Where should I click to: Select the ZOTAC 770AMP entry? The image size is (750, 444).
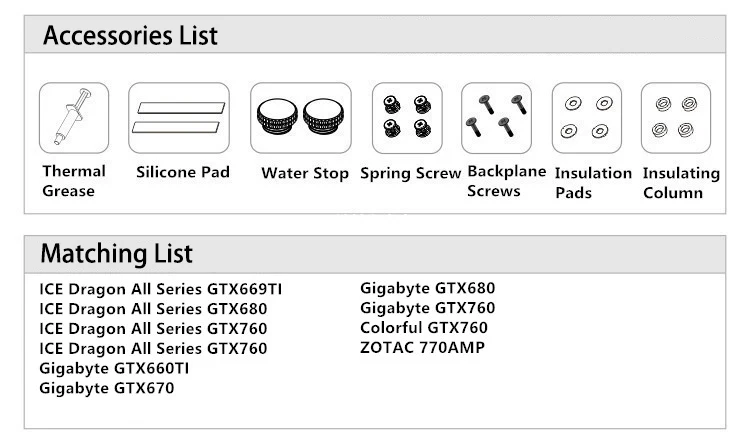click(422, 347)
